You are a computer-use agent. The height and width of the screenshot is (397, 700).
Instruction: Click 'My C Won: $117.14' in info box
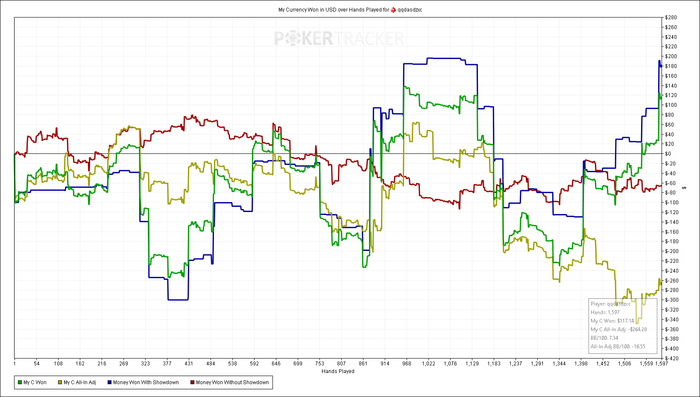click(612, 321)
